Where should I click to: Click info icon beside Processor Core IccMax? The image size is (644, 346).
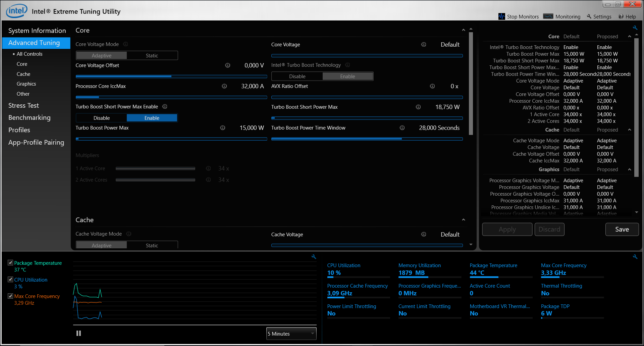[x=224, y=86]
